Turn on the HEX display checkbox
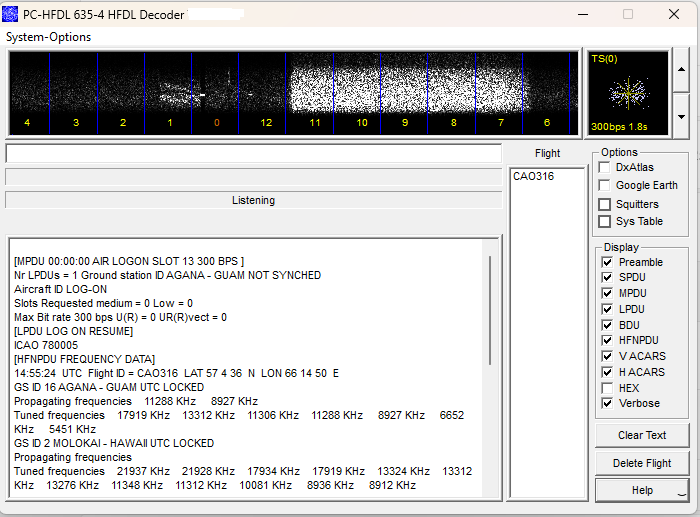Screen dimensions: 700x517 [x=607, y=387]
